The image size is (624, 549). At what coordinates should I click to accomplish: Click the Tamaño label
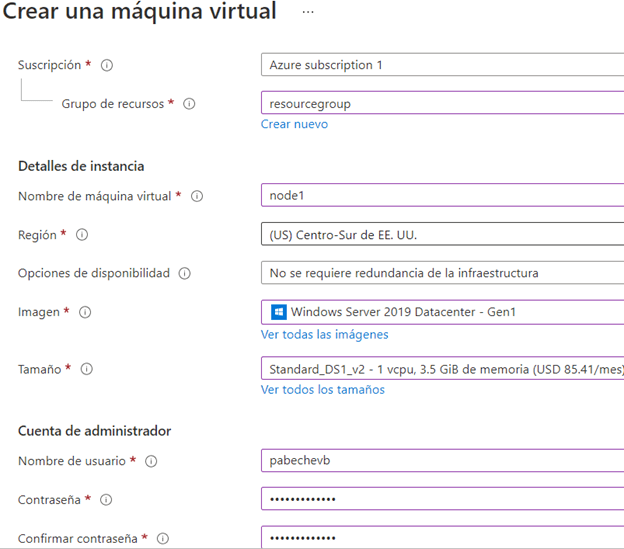(40, 369)
